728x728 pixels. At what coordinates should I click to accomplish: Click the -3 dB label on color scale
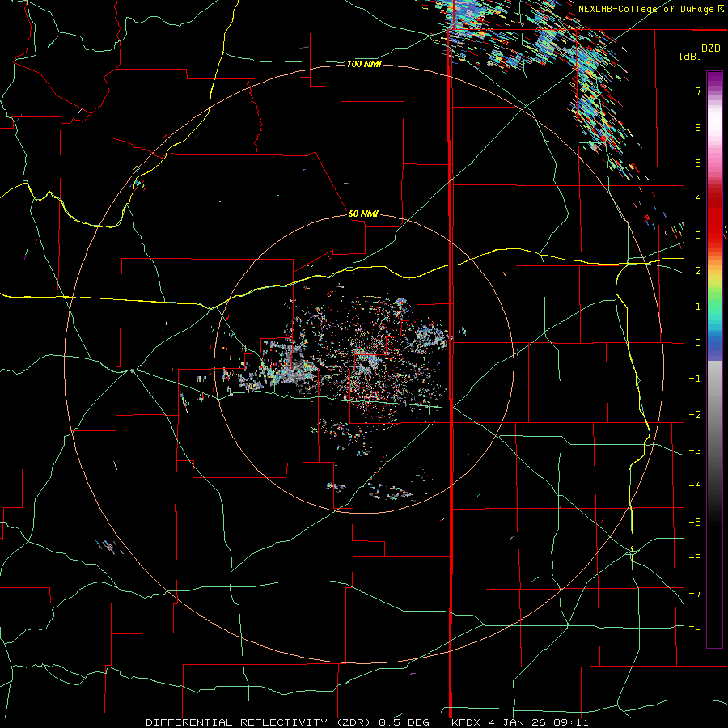tap(695, 451)
